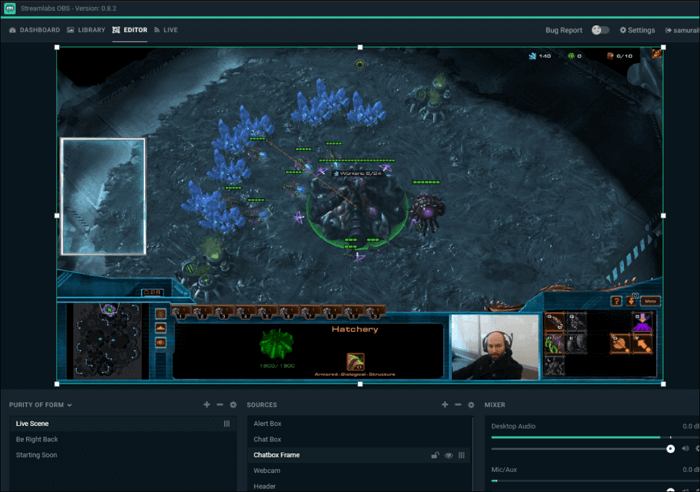Add a new source with plus icon

coord(445,404)
